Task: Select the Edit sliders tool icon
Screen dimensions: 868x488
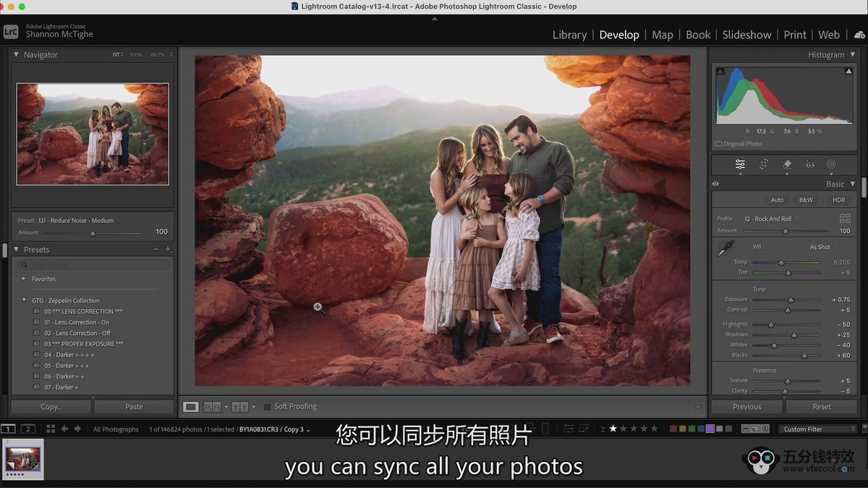Action: (740, 164)
